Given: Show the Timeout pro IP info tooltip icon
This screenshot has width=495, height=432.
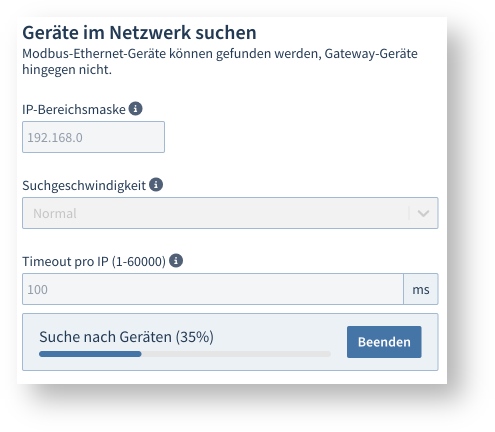Looking at the screenshot, I should click(x=176, y=261).
